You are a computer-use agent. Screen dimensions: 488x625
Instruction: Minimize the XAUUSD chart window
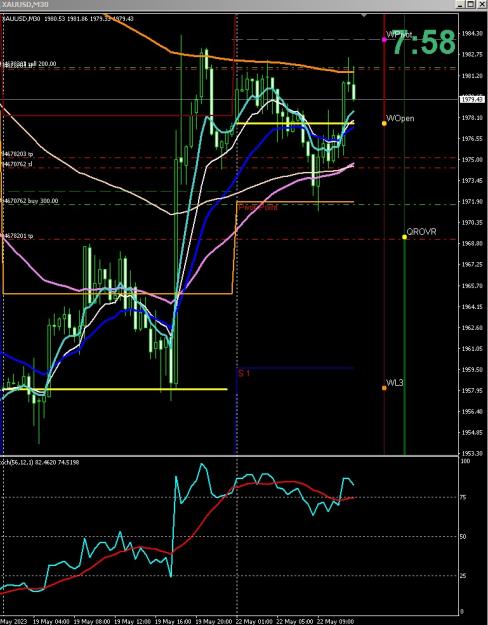click(x=460, y=4)
